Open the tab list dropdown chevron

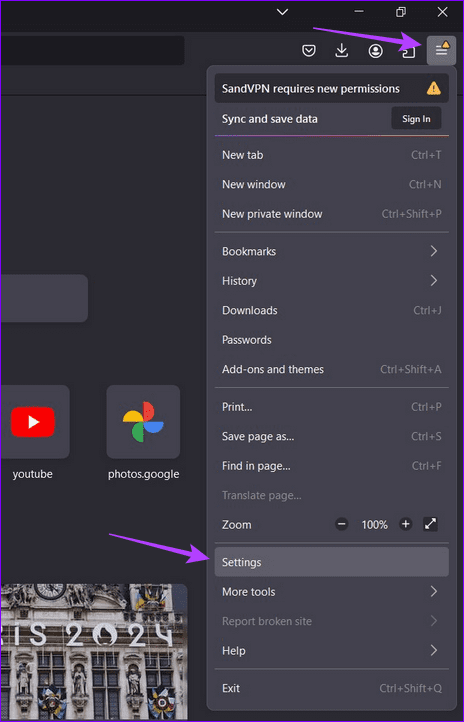coord(282,12)
